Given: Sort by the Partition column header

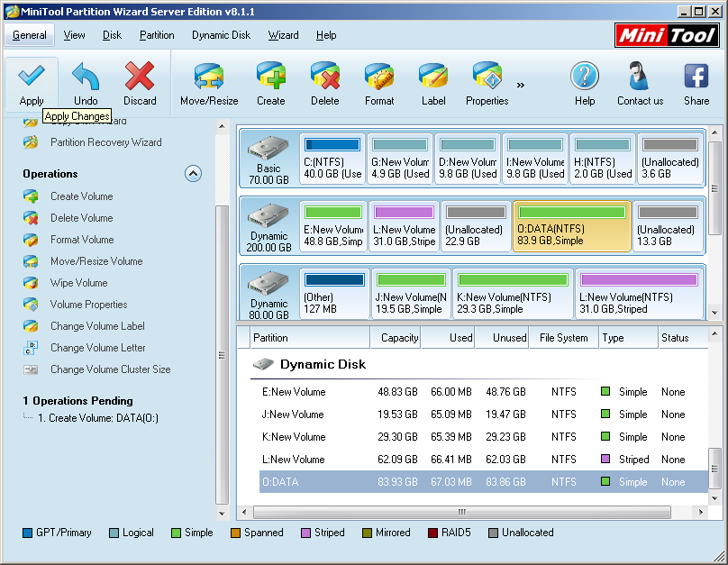Looking at the screenshot, I should [x=310, y=338].
